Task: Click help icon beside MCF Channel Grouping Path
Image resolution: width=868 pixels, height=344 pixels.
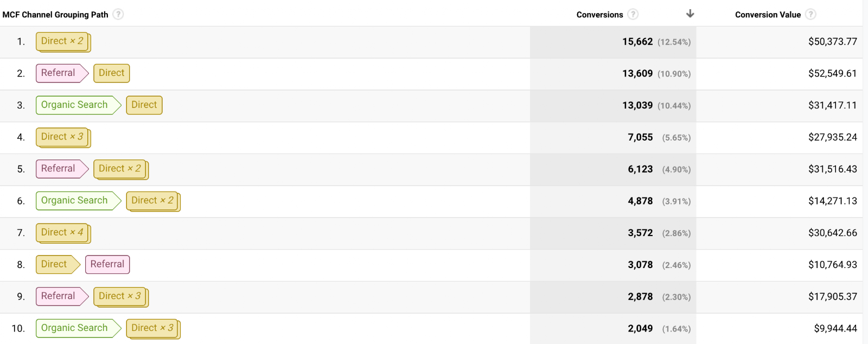Action: tap(118, 14)
